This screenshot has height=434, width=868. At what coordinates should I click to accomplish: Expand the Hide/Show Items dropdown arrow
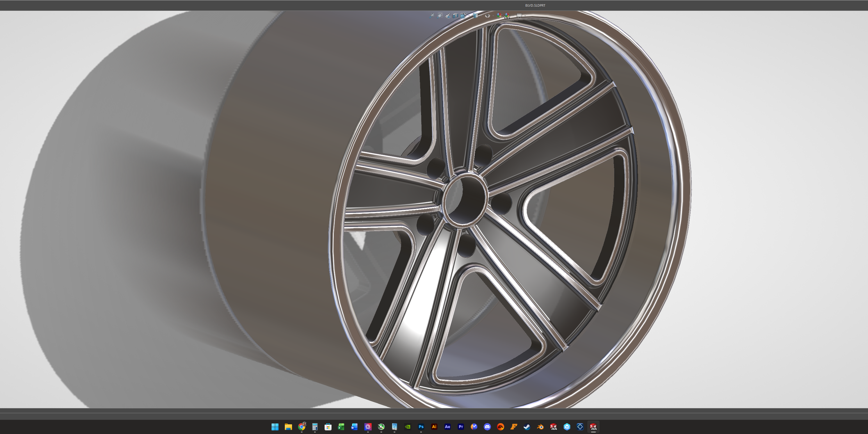click(x=493, y=16)
